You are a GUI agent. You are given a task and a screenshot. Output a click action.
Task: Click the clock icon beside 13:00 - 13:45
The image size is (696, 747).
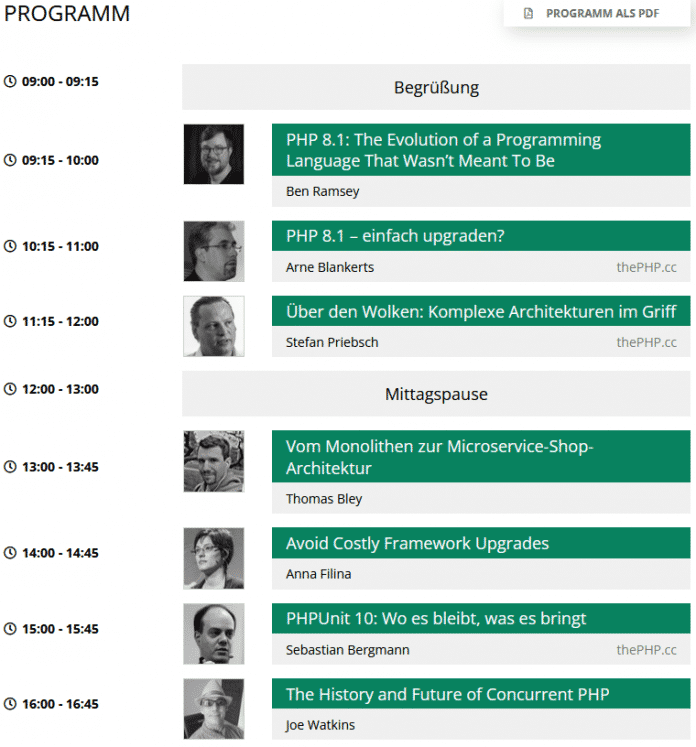11,467
